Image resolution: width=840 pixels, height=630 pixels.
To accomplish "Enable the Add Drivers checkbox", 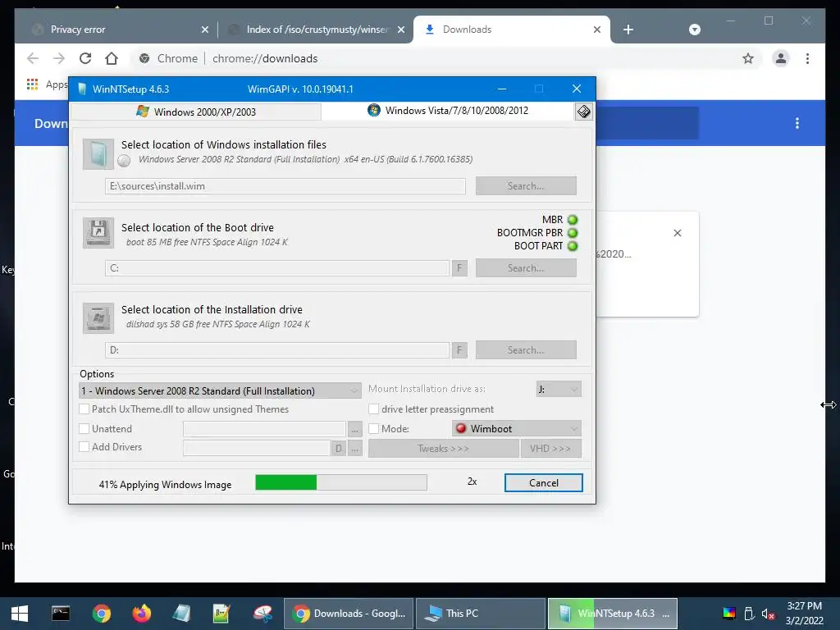I will coord(84,447).
